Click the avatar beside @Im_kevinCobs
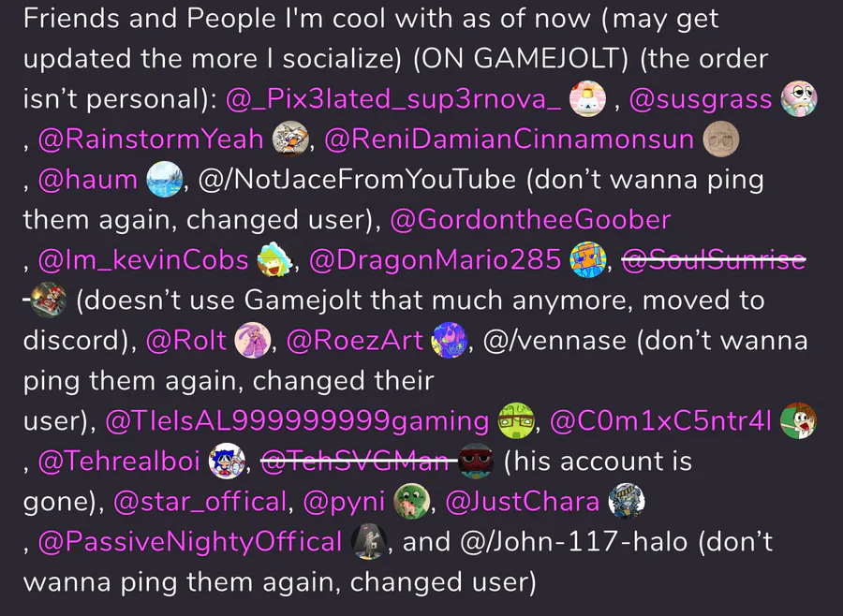 [274, 259]
